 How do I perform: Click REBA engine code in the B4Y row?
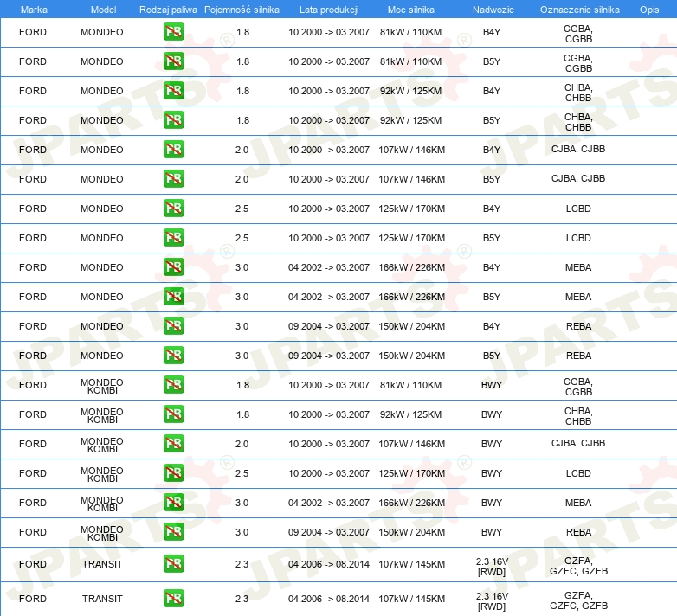coord(578,326)
